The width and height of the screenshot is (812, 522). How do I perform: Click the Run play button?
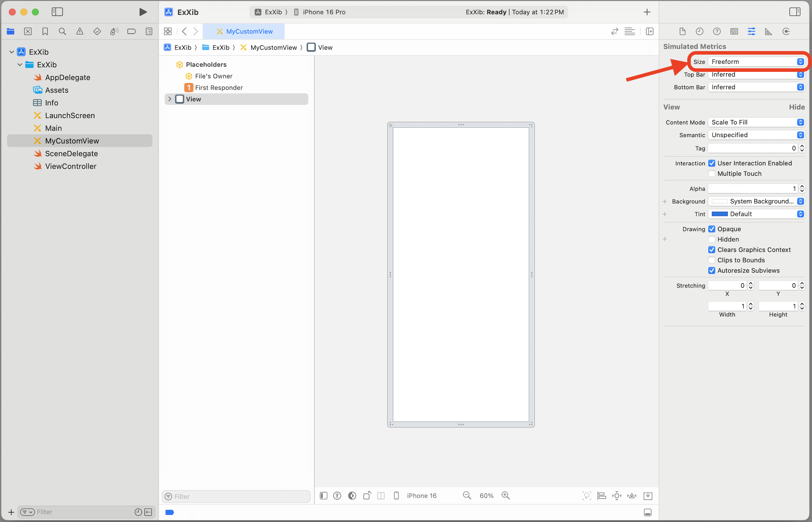pos(143,12)
